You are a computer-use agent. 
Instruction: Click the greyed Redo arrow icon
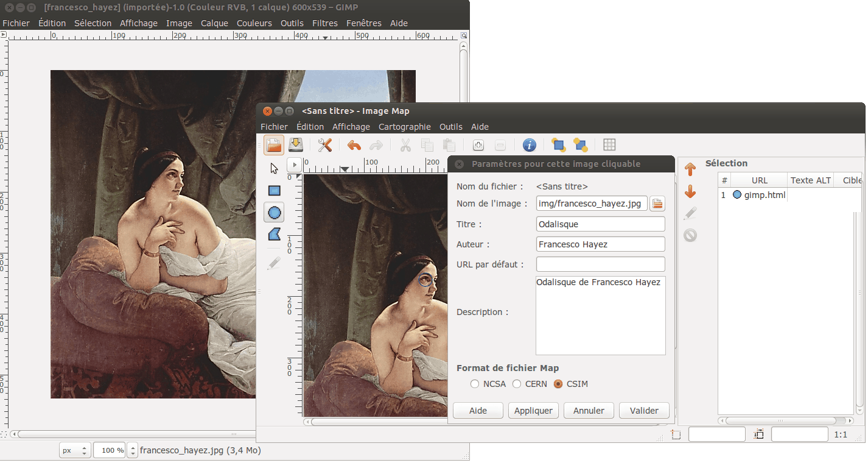coord(376,145)
